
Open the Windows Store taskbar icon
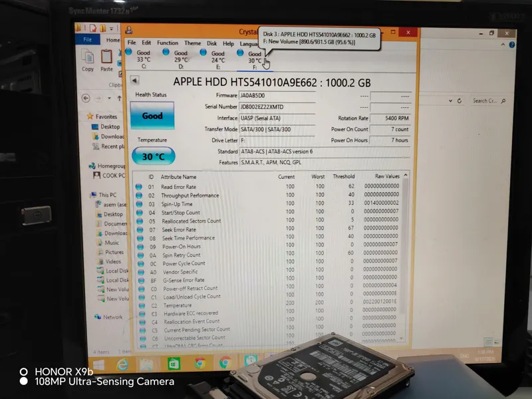tap(174, 364)
